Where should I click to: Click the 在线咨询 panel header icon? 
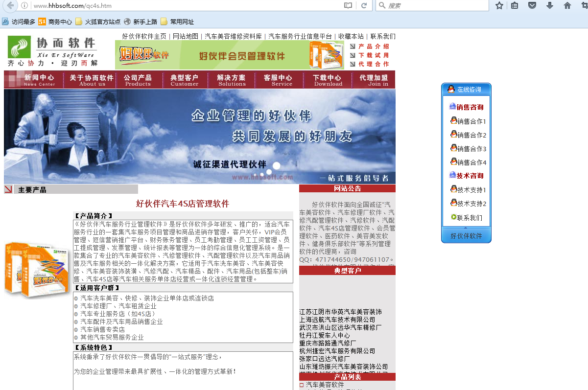(x=451, y=89)
